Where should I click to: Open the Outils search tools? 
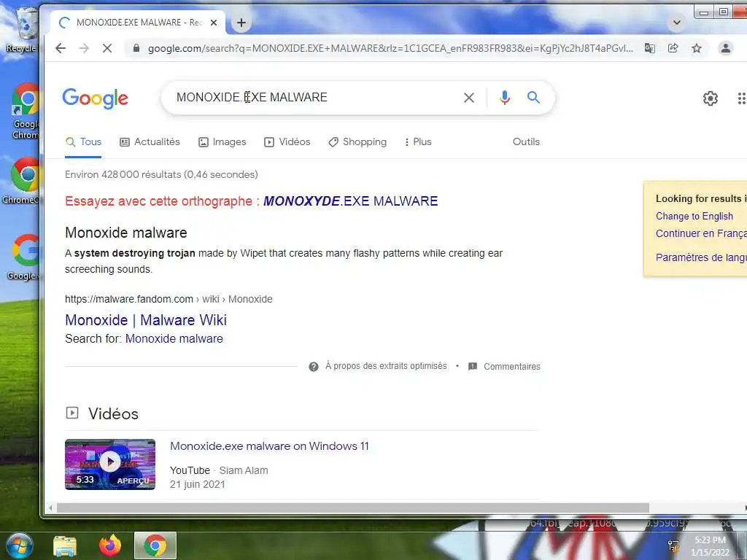tap(526, 142)
